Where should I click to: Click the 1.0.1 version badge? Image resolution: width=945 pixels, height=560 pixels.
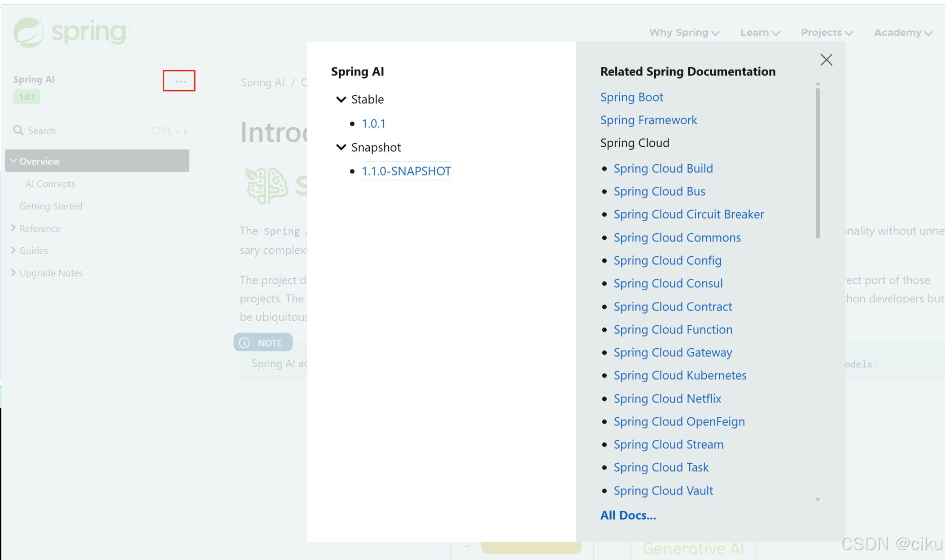27,97
